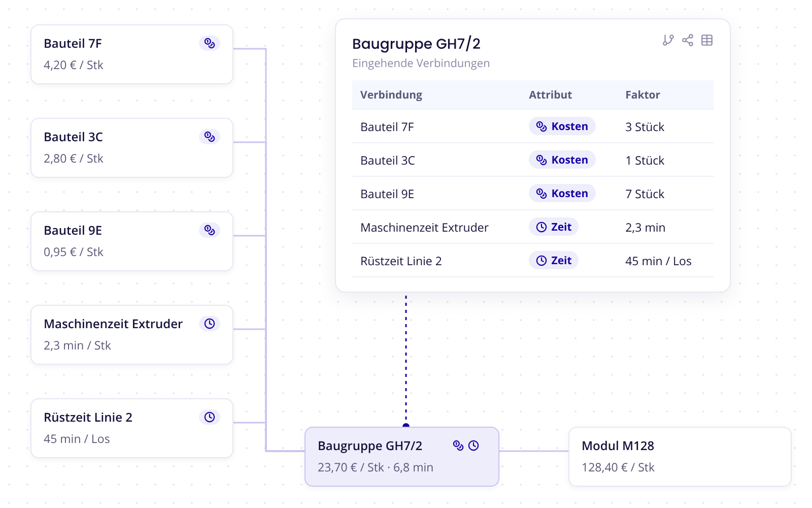Screen dimensions: 812x508
Task: Click table cell 'Bauteil 3C' in Verbindung column
Action: [x=388, y=161]
